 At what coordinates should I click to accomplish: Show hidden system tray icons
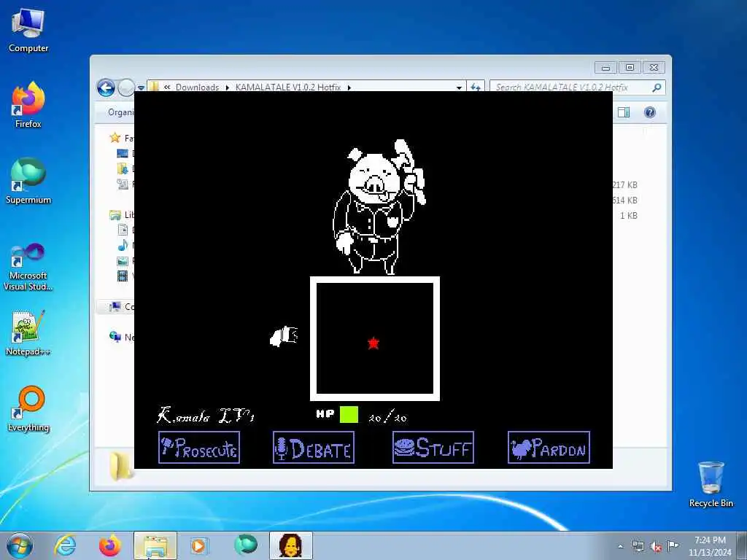coord(621,546)
